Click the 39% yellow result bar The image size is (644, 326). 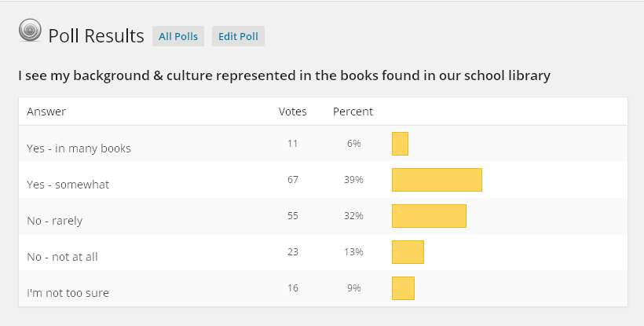(x=437, y=180)
